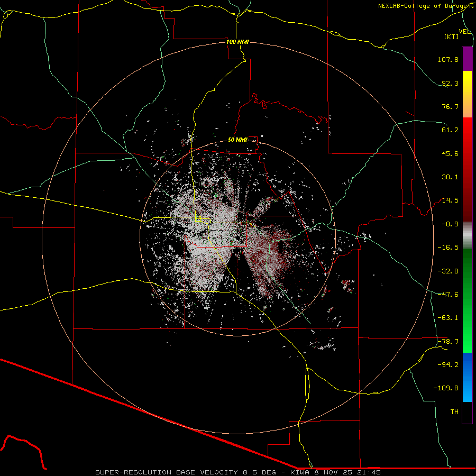Click the -109.8 legend value
This screenshot has width=476, height=476.
point(446,388)
